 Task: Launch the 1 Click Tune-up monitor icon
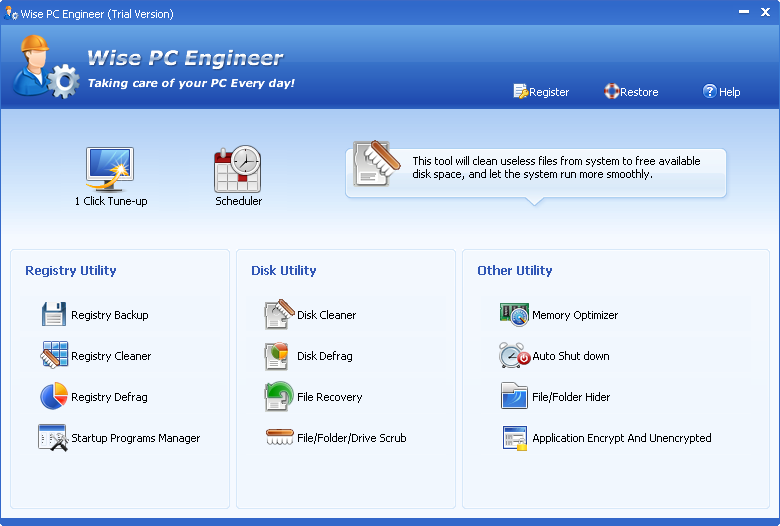tap(110, 169)
